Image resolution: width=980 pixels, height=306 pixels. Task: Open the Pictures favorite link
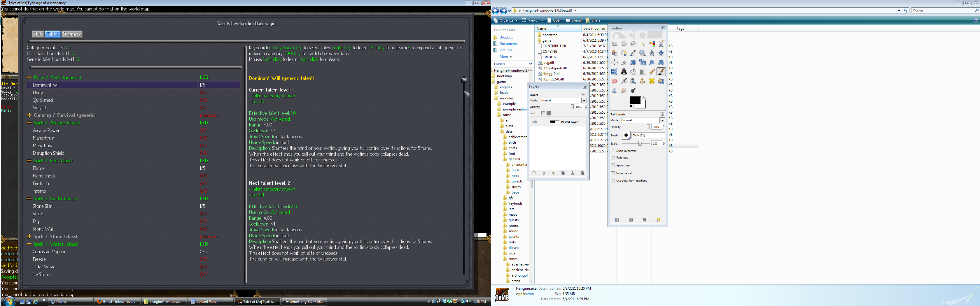point(505,50)
